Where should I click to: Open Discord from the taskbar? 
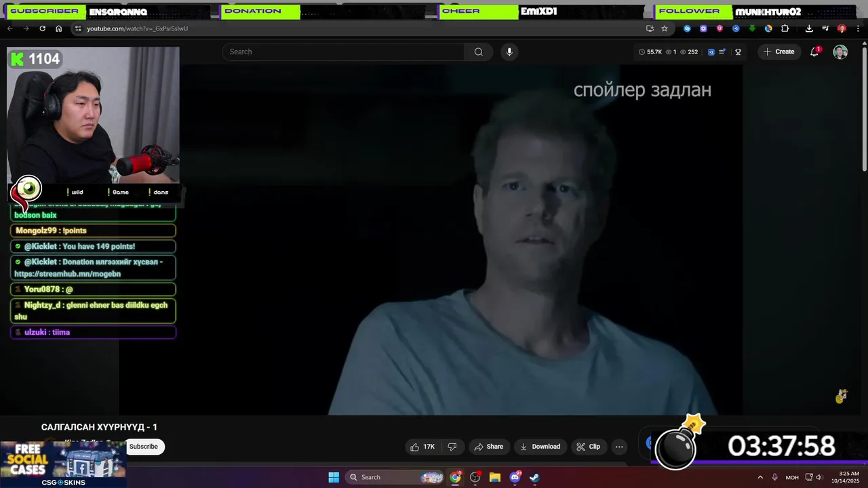click(x=515, y=477)
